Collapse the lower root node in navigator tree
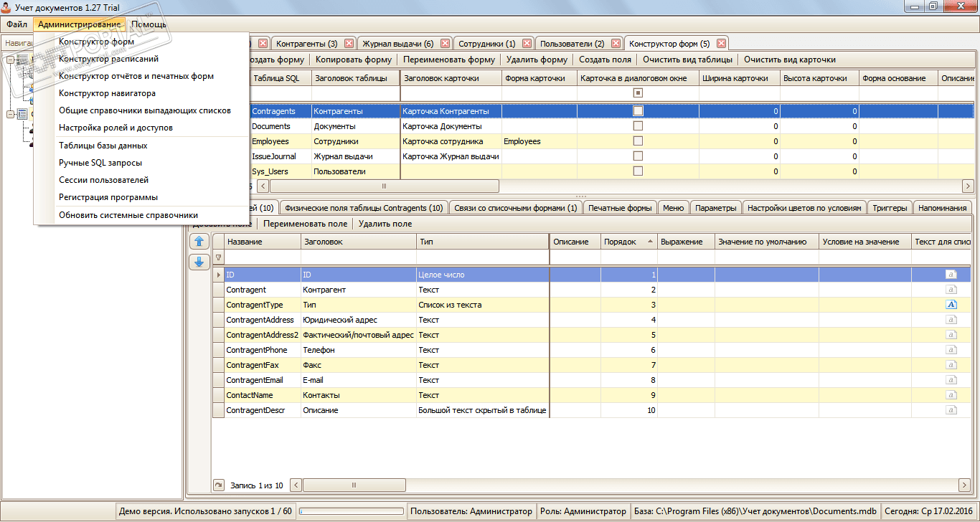 pyautogui.click(x=10, y=114)
